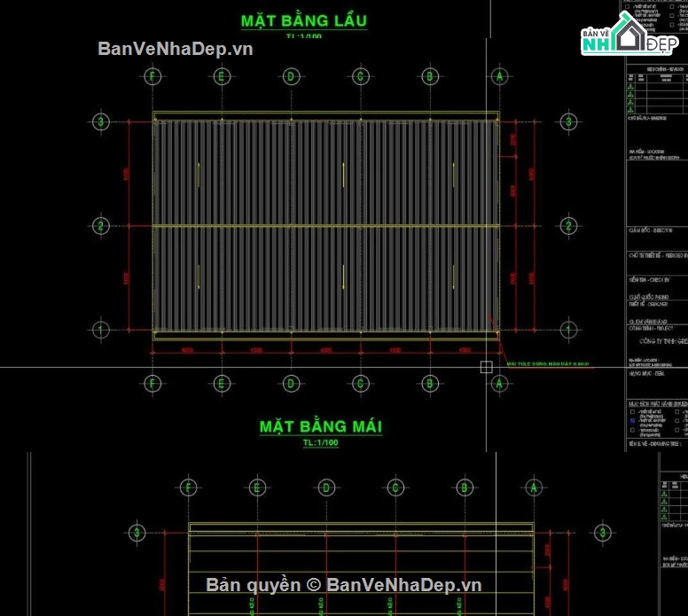
Task: Pick grid bubble F in the row just above the MẶT BẰNG MÁI title
Action: point(152,384)
